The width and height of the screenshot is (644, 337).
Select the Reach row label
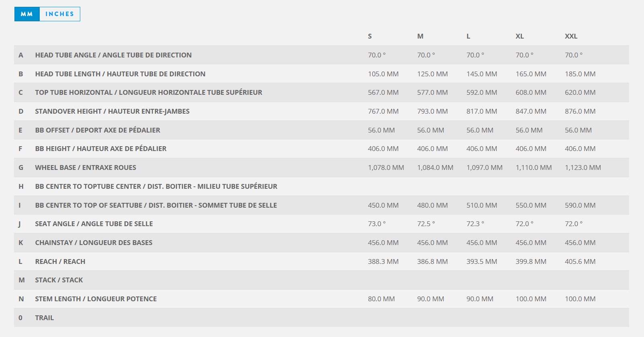click(60, 261)
